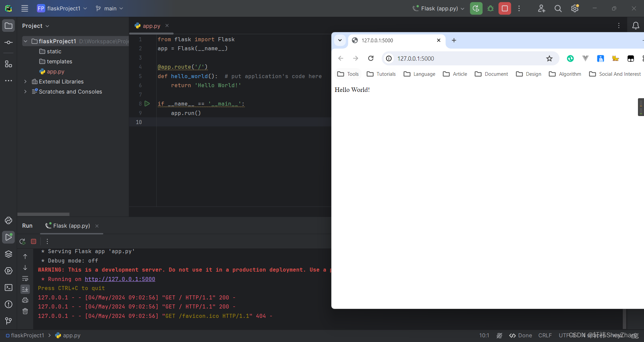Viewport: 644px width, 342px height.
Task: Open the Tools bookmark folder
Action: point(348,74)
